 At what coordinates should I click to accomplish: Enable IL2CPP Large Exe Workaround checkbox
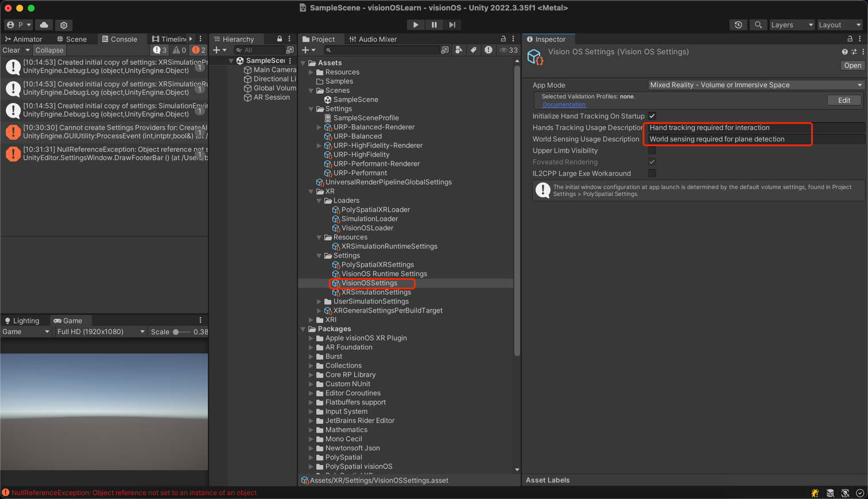coord(652,174)
